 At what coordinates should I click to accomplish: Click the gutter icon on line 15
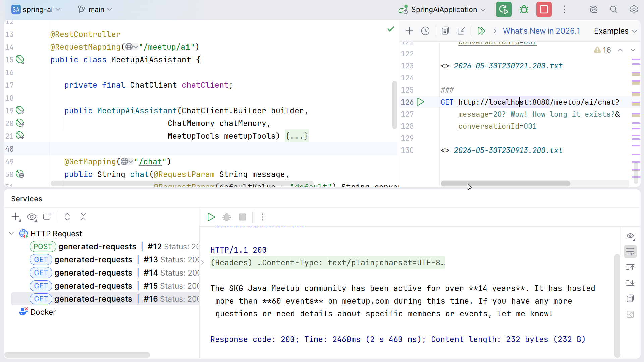coord(20,60)
